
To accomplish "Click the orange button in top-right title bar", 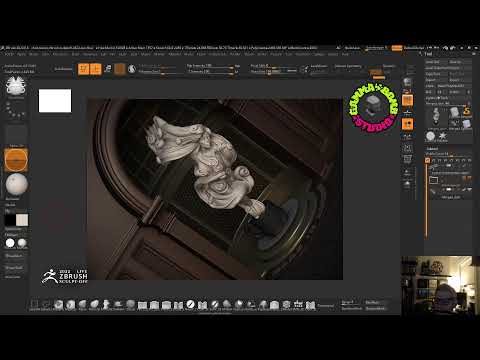I will point(397,48).
